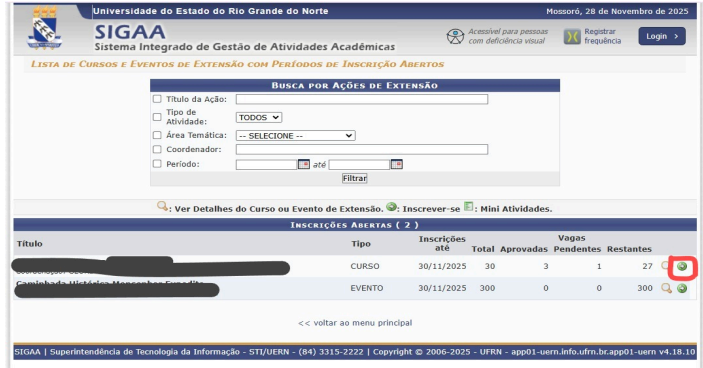Focus the Coordenador input field
The image size is (703, 368).
[362, 149]
